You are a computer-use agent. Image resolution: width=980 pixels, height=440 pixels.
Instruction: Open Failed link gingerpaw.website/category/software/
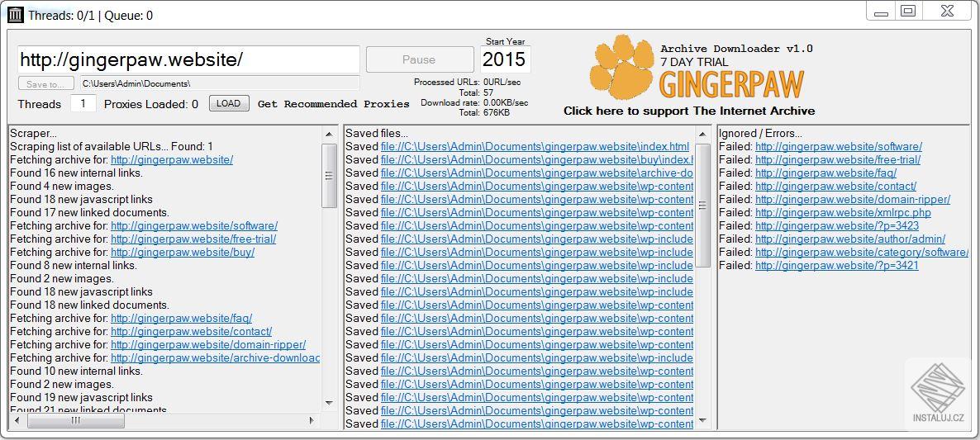coord(862,252)
